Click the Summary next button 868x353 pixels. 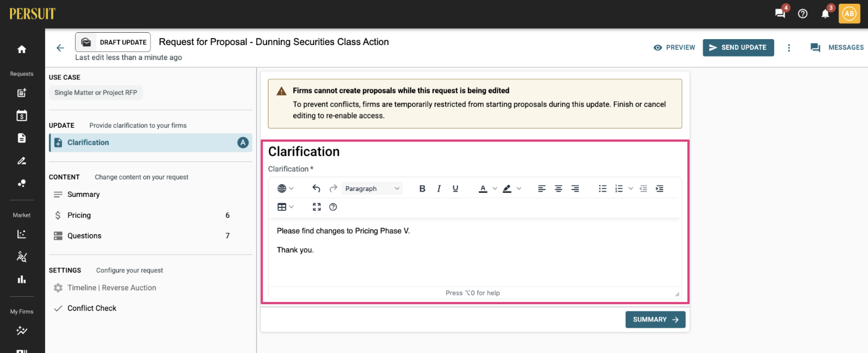click(x=655, y=320)
